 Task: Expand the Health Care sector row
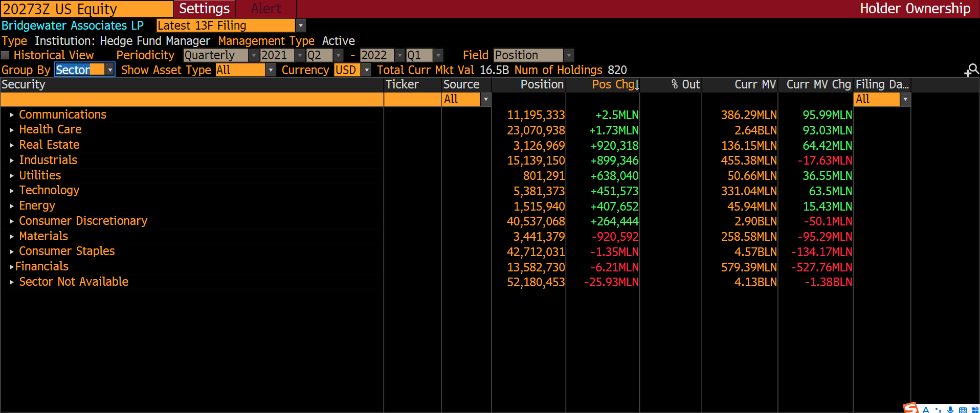(12, 130)
